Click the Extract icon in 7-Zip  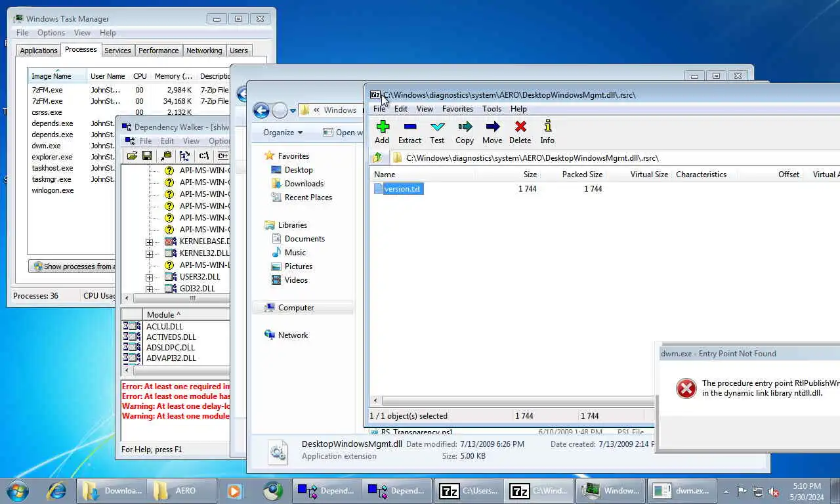pos(410,131)
